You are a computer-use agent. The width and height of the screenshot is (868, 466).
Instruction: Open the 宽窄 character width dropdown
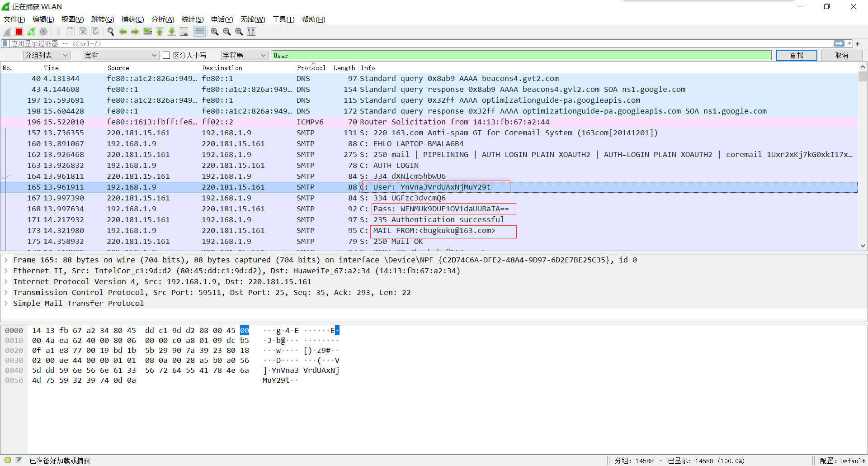121,55
